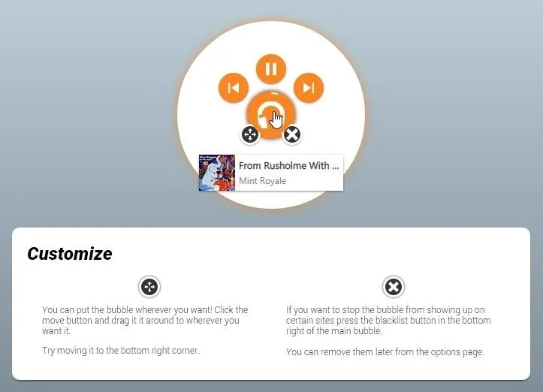Viewport: 543px width, 392px height.
Task: Click the 'If you want to stop the bubble' paragraph
Action: [x=388, y=321]
